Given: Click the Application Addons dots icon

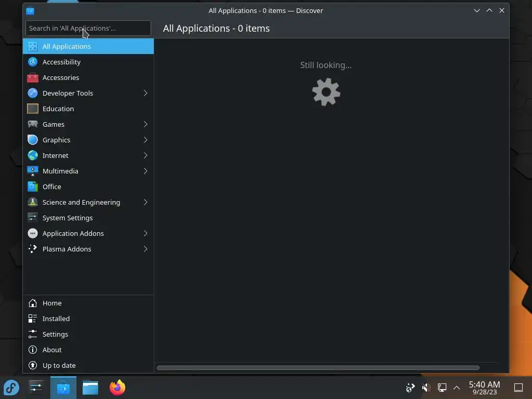Looking at the screenshot, I should point(33,233).
